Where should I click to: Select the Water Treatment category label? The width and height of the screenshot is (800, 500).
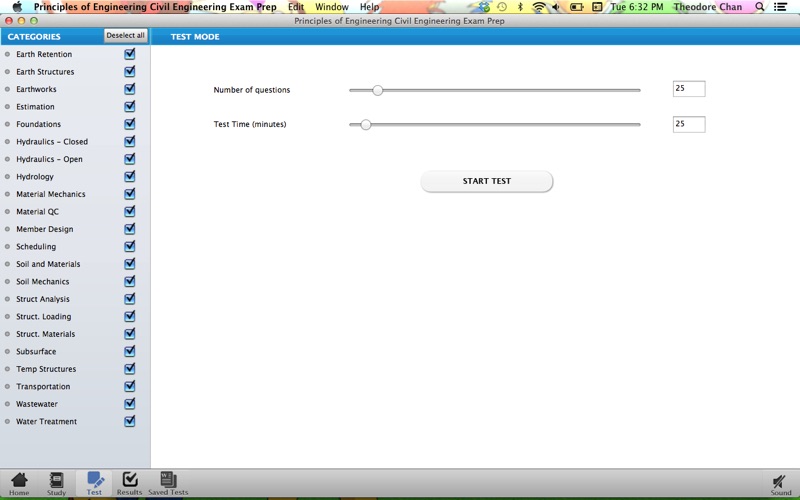[x=46, y=421]
